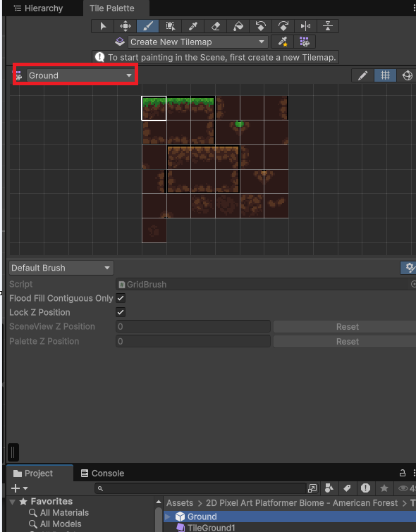Select the Ground asset row

point(290,516)
